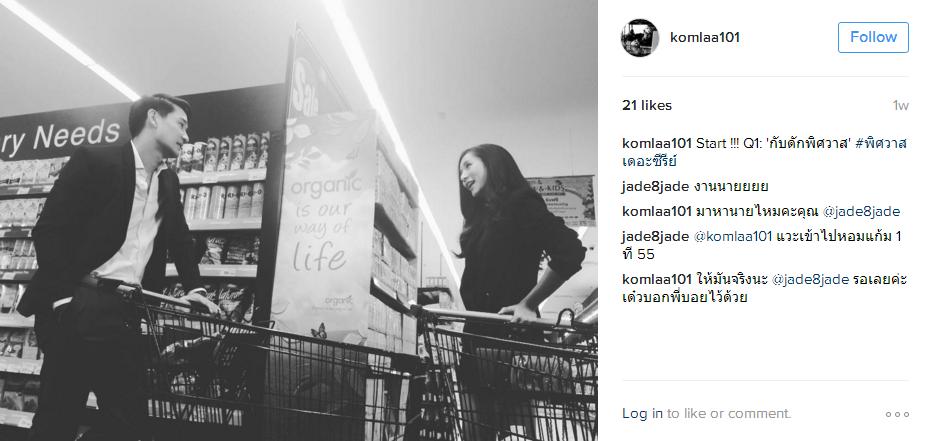Screen dimensions: 926x441
Task: Open komlaa101 username link in header
Action: [705, 38]
